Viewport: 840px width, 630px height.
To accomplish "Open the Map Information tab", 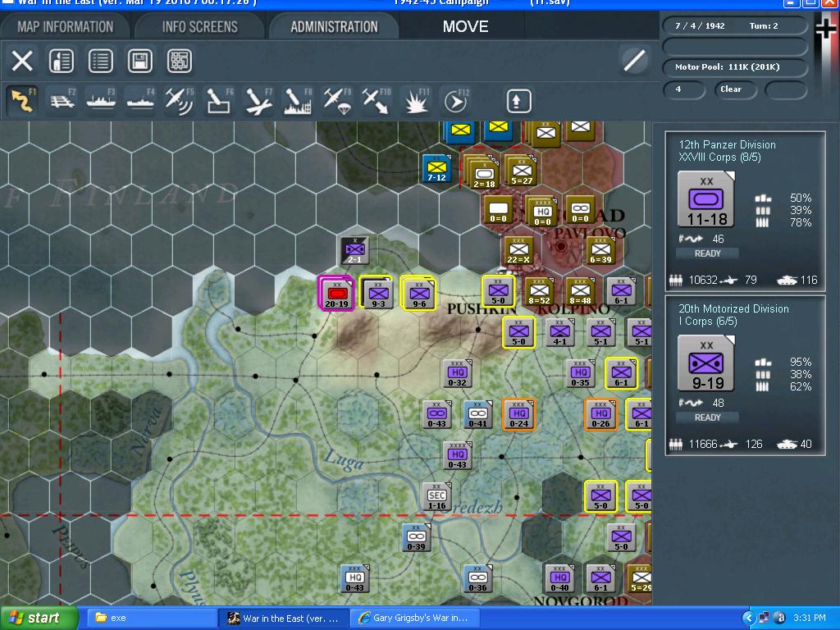I will (x=65, y=26).
